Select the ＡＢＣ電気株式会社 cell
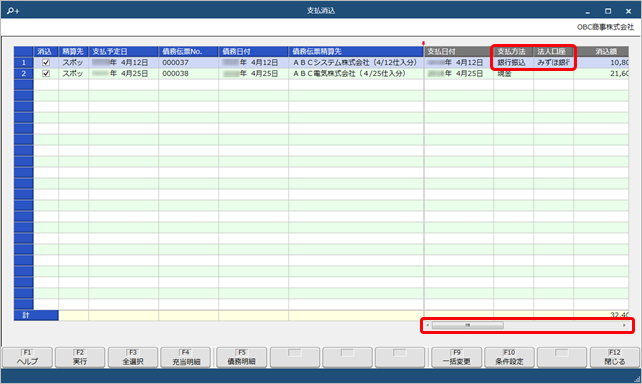 coord(356,74)
